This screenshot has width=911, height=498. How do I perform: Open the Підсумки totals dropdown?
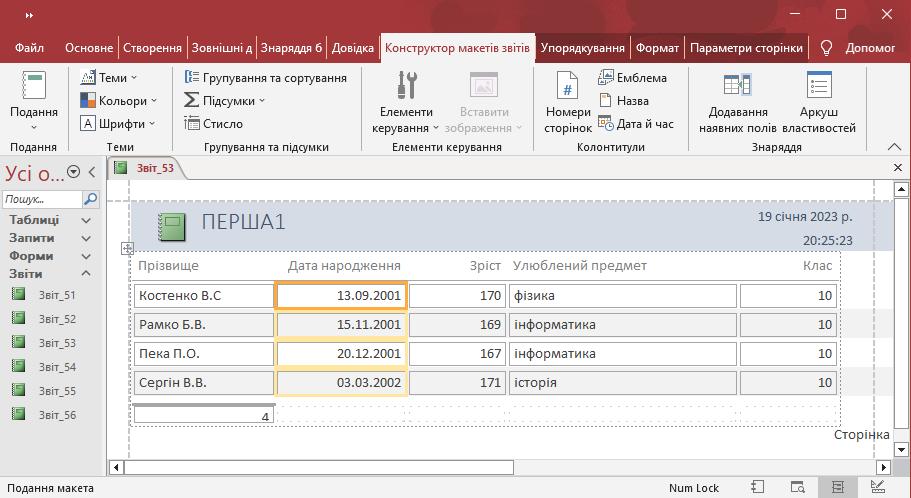224,101
